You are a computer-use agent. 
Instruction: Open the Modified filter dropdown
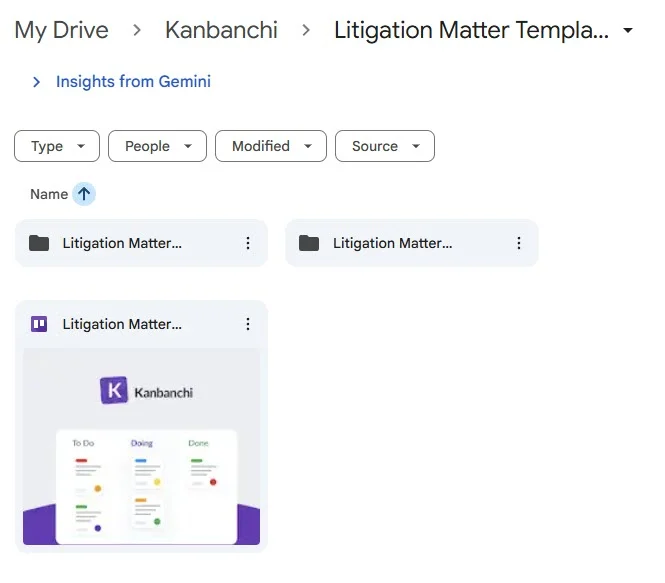click(x=271, y=146)
